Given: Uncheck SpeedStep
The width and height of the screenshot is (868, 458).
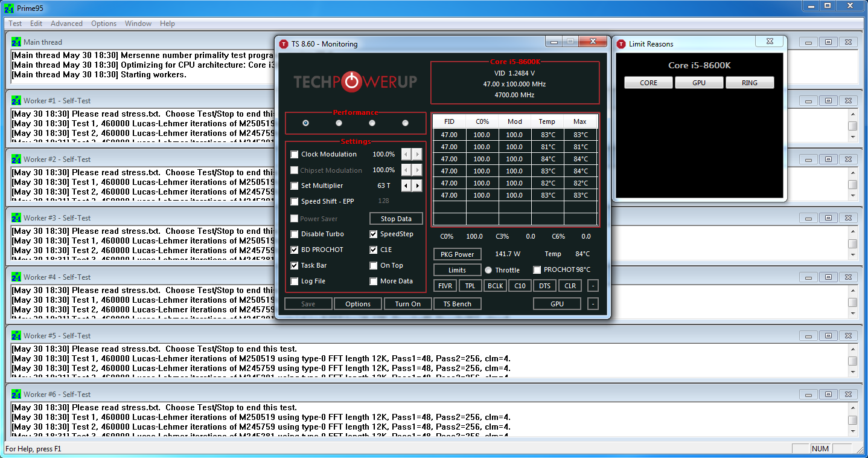Looking at the screenshot, I should point(374,234).
